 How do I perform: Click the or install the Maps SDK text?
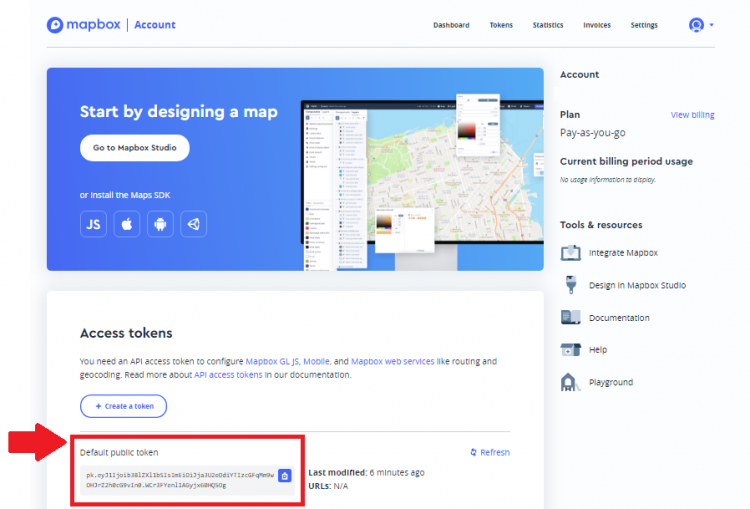[x=125, y=195]
